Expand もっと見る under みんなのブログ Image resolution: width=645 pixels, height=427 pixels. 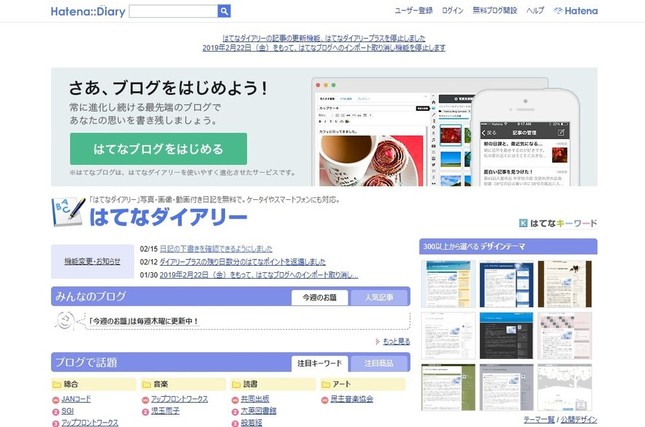393,341
